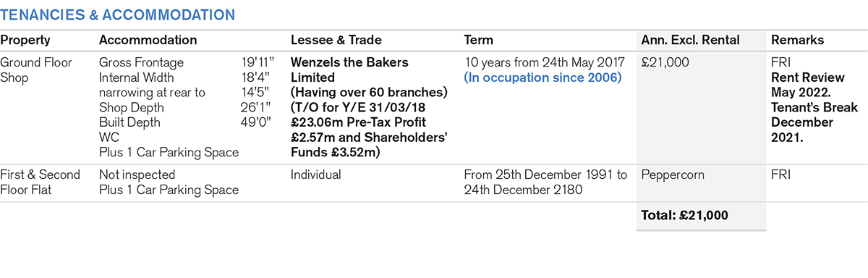Click the Lessee & Trade column header
This screenshot has width=868, height=278.
click(x=336, y=41)
